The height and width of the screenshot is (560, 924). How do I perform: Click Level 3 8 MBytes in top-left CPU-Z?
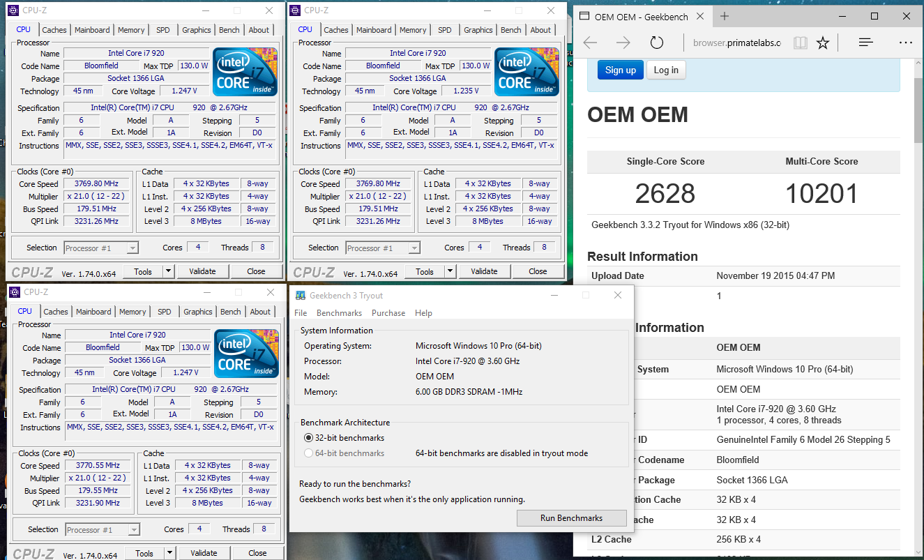point(206,222)
